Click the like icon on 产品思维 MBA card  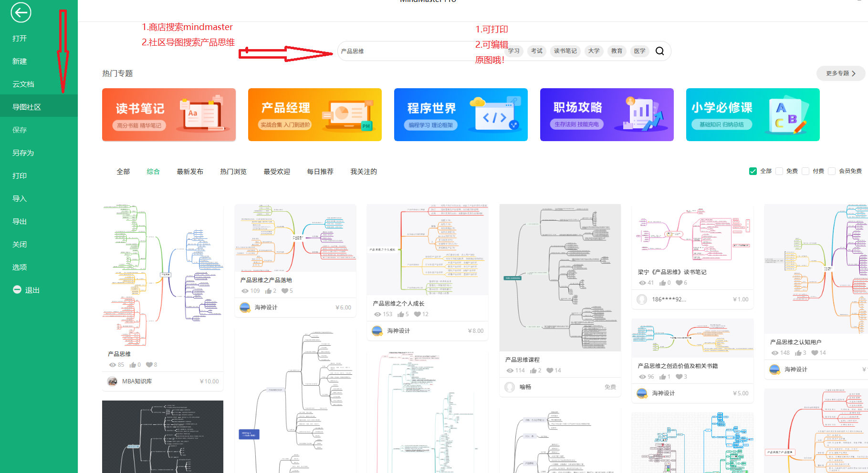(x=133, y=365)
